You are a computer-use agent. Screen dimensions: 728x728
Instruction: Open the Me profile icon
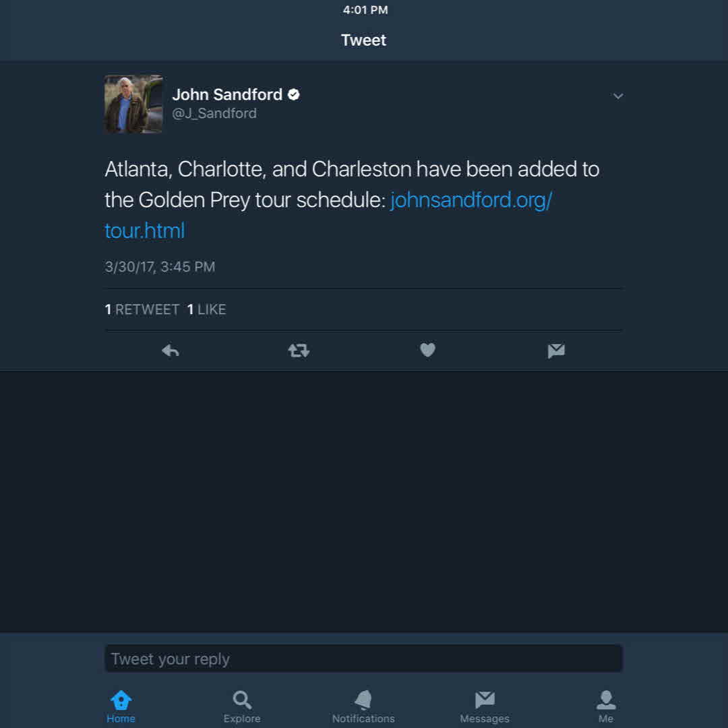point(606,705)
